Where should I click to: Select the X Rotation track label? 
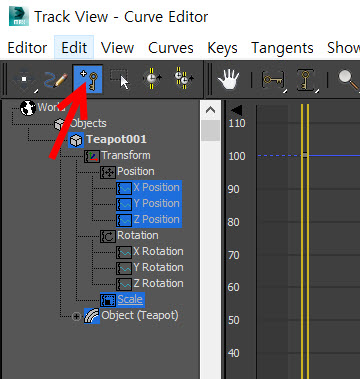[x=158, y=251]
